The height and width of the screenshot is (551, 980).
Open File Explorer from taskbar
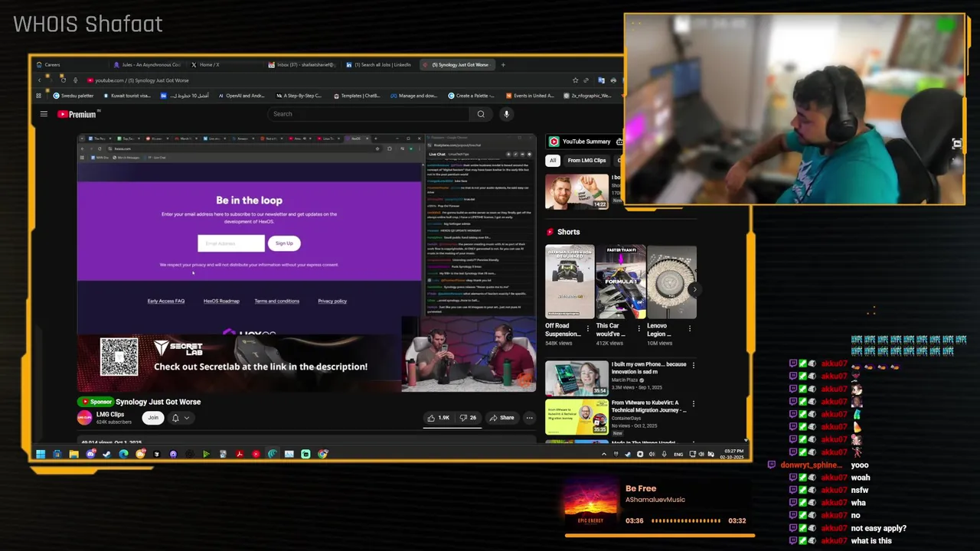tap(73, 455)
